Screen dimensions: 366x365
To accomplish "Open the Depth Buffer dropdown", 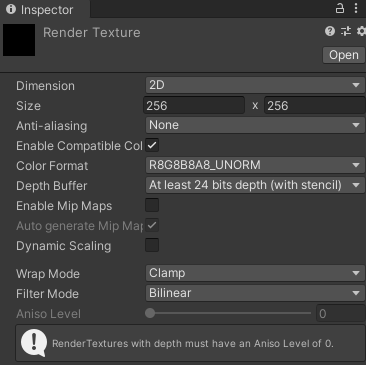I will pyautogui.click(x=255, y=185).
